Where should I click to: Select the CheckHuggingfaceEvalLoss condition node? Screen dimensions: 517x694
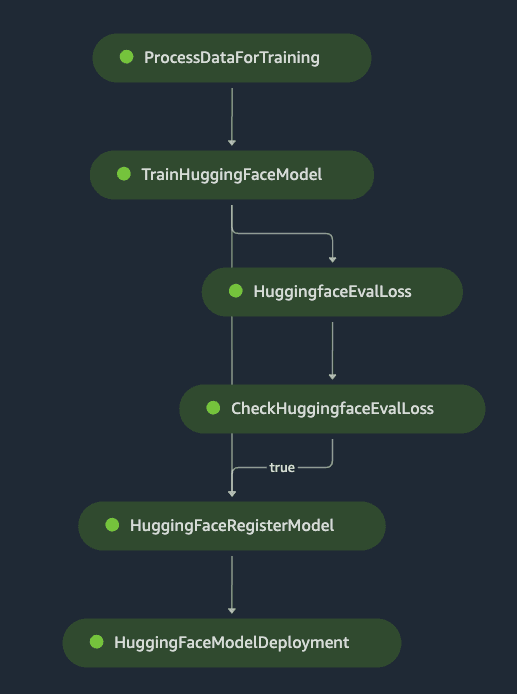(332, 409)
